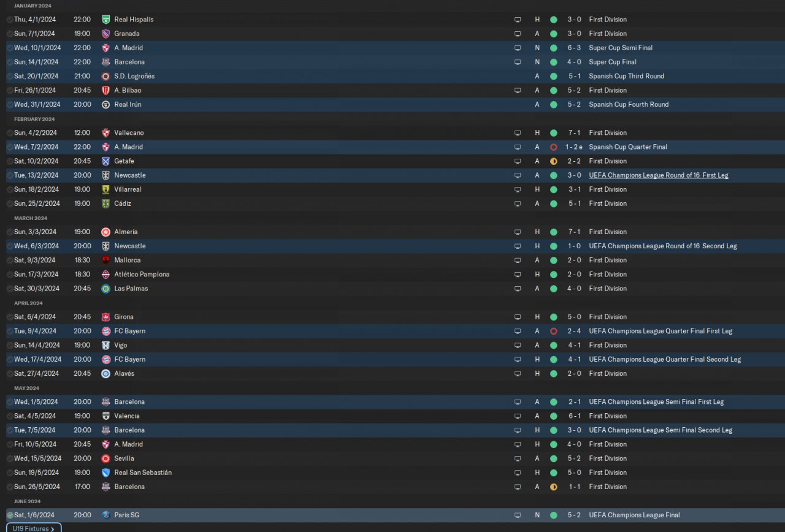Click the yellow draw indicator on the Getafe row
Screen dimensions: 785x532
click(554, 161)
